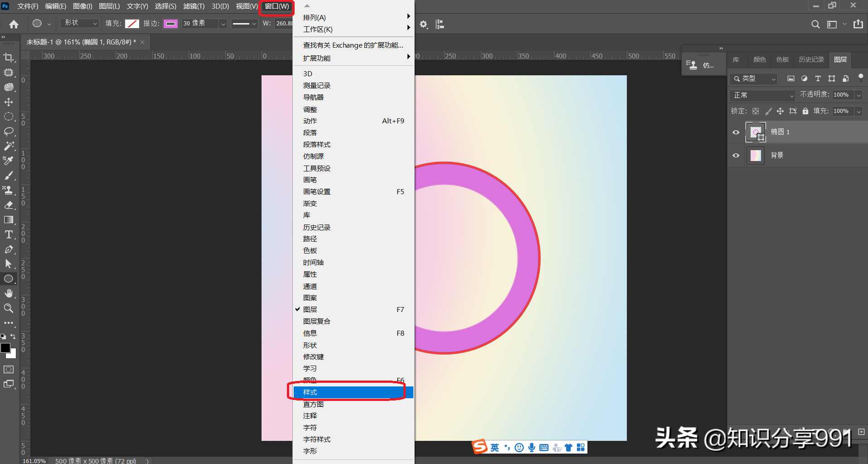Select the Crop tool

(9, 58)
